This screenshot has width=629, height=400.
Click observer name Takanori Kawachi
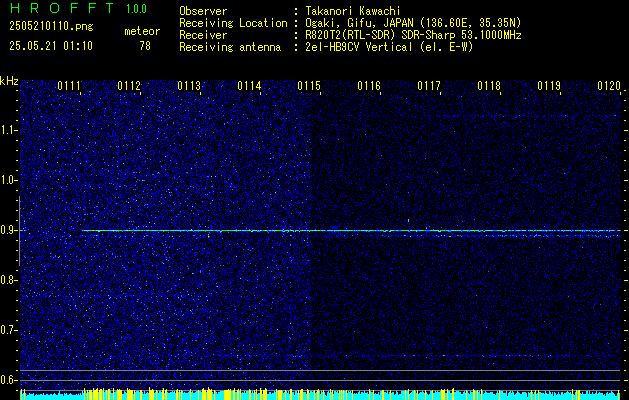(353, 11)
